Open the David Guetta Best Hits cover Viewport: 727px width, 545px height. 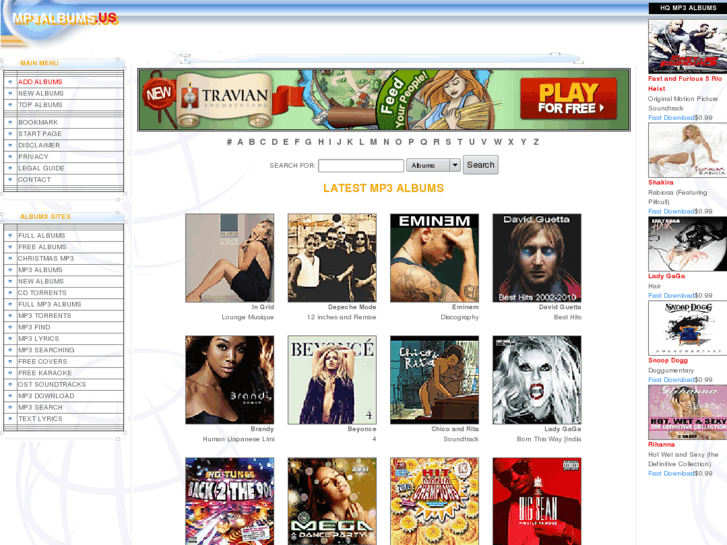[537, 258]
